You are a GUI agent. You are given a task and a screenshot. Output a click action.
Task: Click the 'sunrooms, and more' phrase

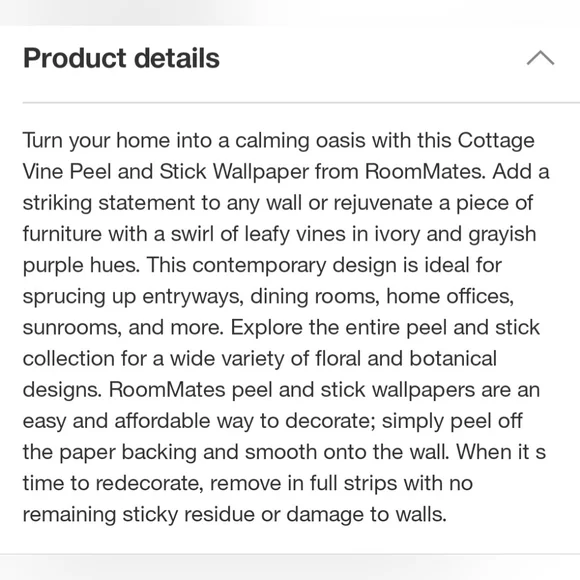coord(123,328)
